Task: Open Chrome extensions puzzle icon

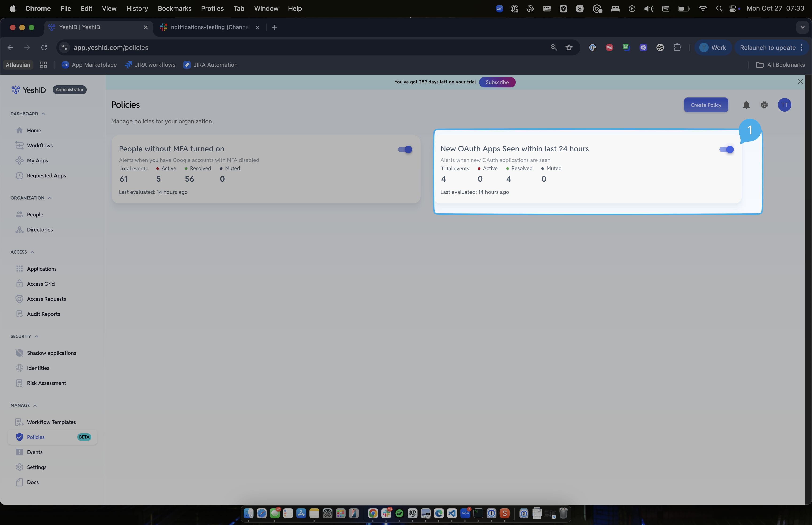Action: pyautogui.click(x=677, y=47)
